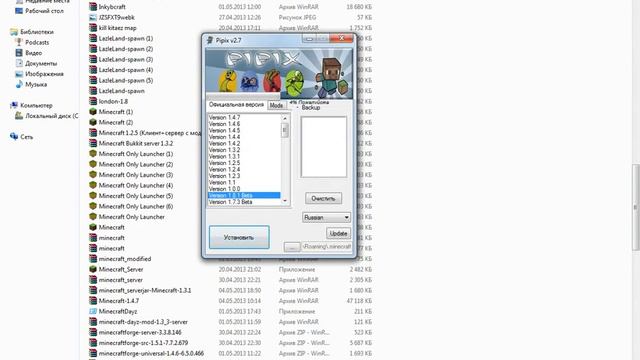Click the Roaming\.minecraft path field
640x360 pixels.
pos(327,247)
